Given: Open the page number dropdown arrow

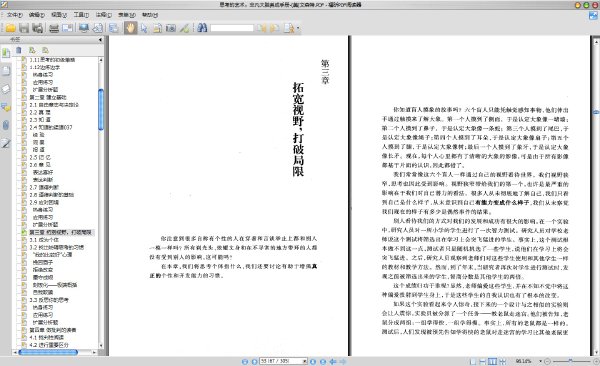Looking at the screenshot, I should click(305, 361).
